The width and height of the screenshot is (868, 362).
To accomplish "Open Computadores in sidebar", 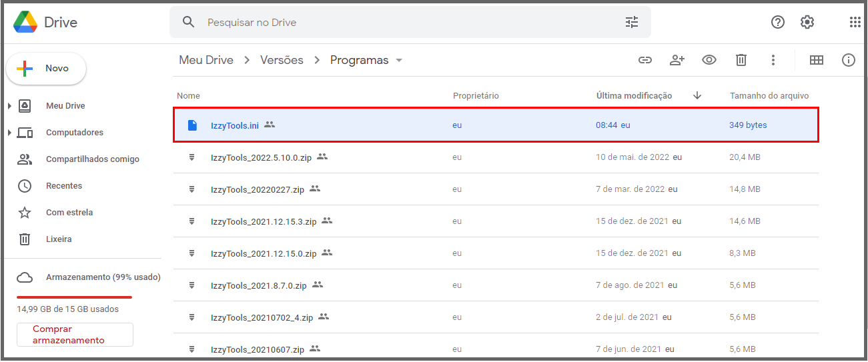I will click(x=75, y=133).
